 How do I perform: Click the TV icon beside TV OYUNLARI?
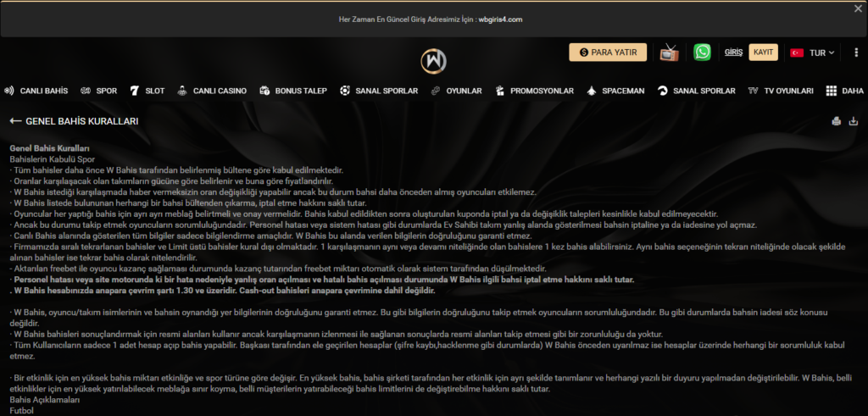[x=753, y=91]
